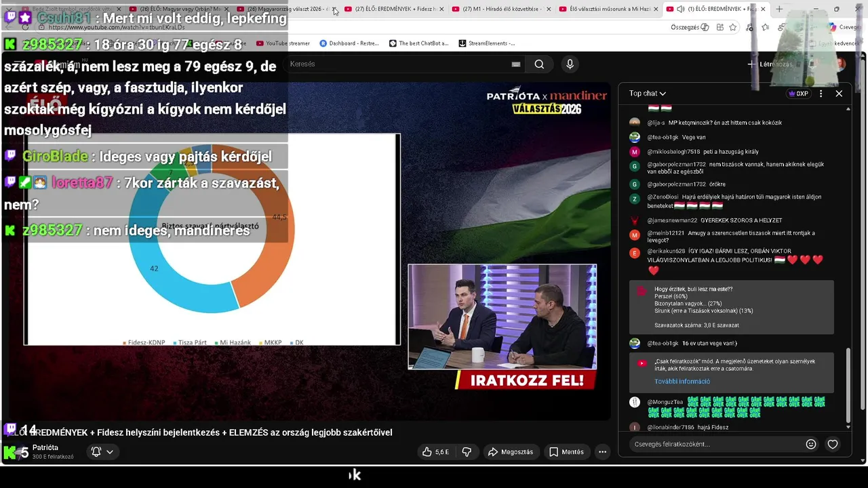Open the Csevegés Copilot button in browser toolbar
This screenshot has width=868, height=488.
tap(845, 27)
